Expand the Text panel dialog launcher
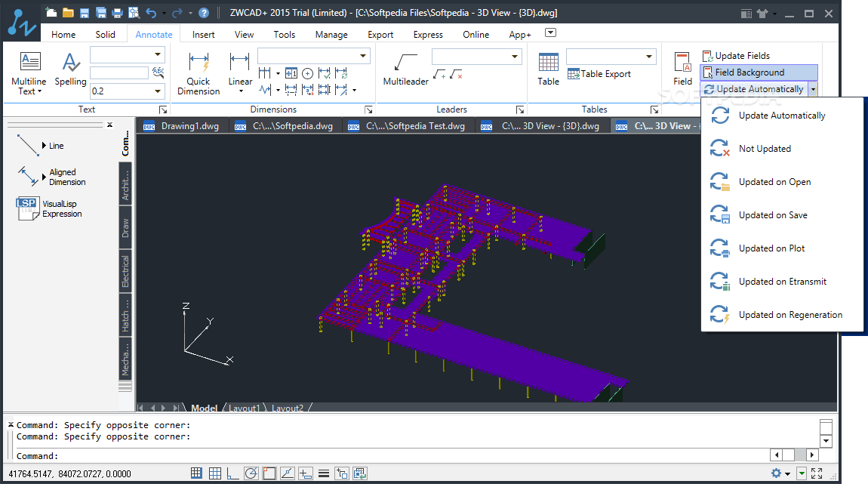 [163, 109]
